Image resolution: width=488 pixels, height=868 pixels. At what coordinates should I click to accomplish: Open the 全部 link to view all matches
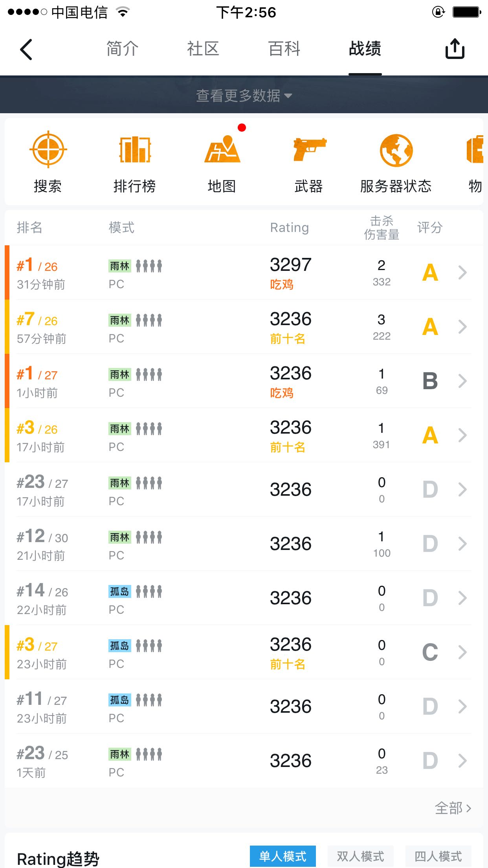click(452, 808)
